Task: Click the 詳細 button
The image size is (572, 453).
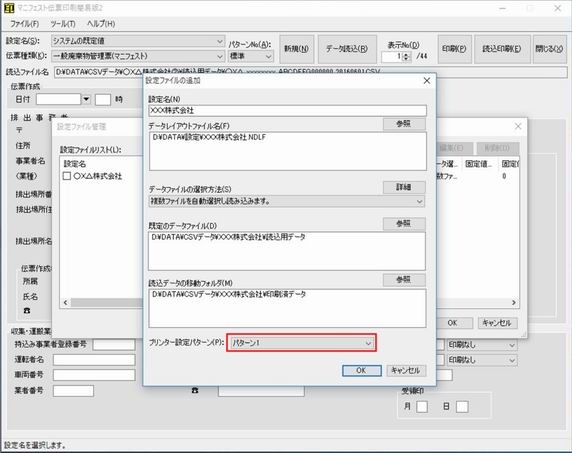Action: point(404,187)
